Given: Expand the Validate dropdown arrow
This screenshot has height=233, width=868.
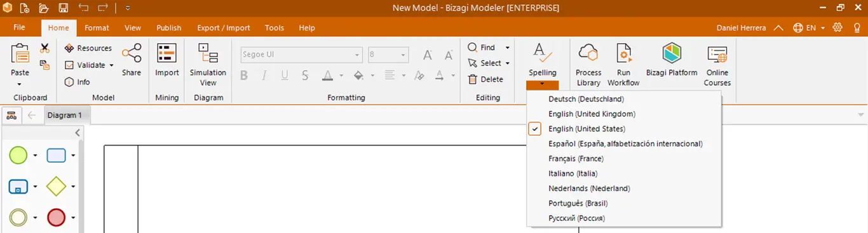Looking at the screenshot, I should [x=111, y=65].
